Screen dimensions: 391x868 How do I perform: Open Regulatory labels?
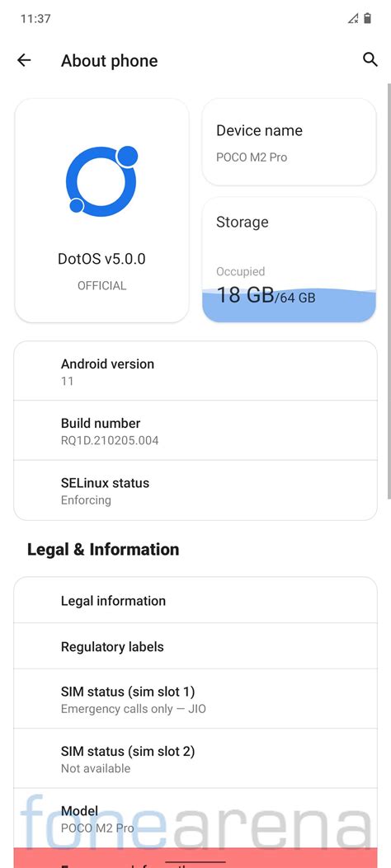[195, 646]
